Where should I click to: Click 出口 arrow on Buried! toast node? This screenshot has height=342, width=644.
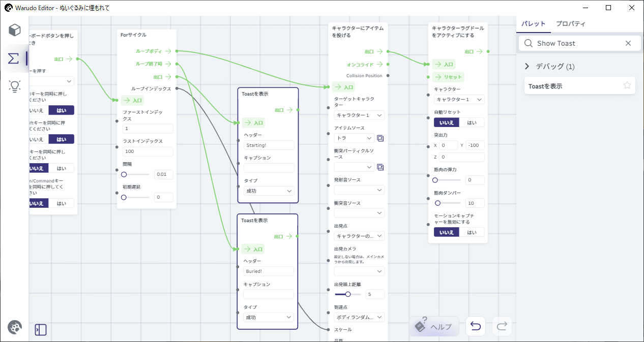[289, 236]
